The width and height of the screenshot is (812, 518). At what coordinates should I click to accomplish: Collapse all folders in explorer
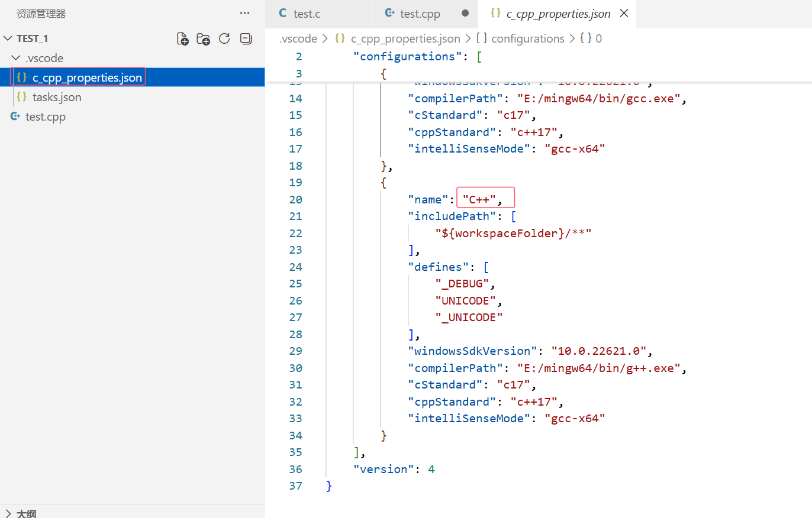coord(246,39)
